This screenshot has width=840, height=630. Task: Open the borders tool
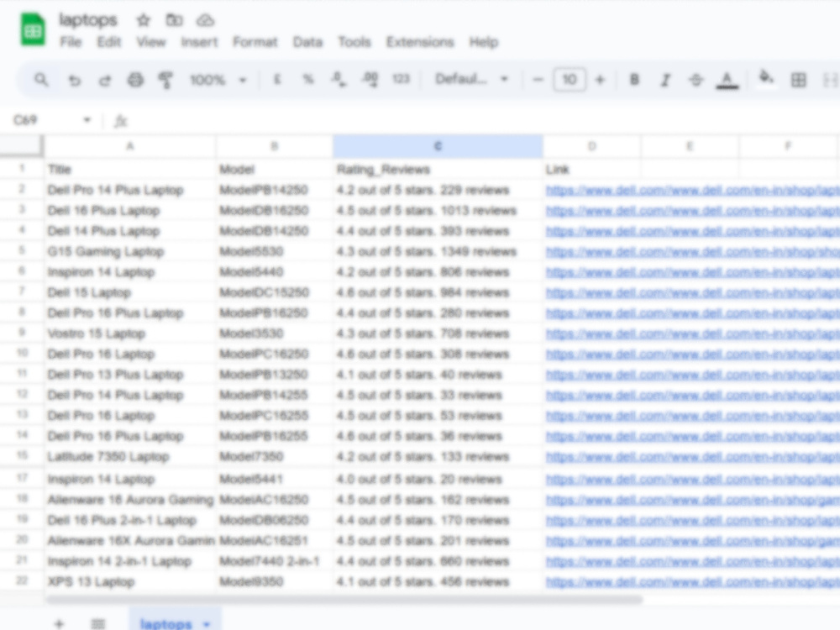798,80
